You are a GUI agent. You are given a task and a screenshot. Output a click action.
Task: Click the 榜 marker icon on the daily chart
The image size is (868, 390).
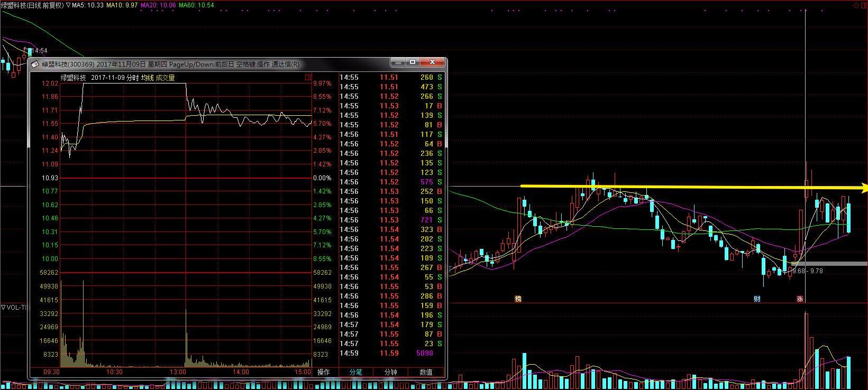tap(518, 299)
